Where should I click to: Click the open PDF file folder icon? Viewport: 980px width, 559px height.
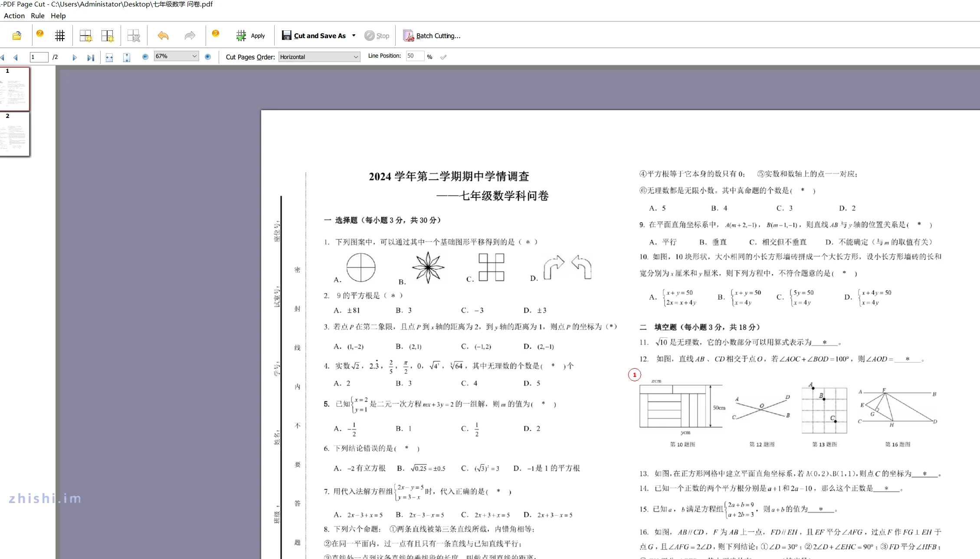pyautogui.click(x=17, y=36)
